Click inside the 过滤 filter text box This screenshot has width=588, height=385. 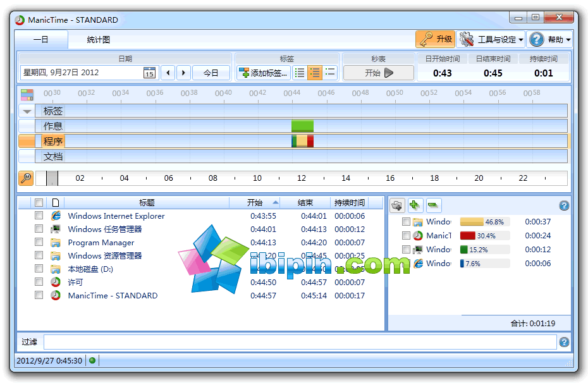click(300, 342)
